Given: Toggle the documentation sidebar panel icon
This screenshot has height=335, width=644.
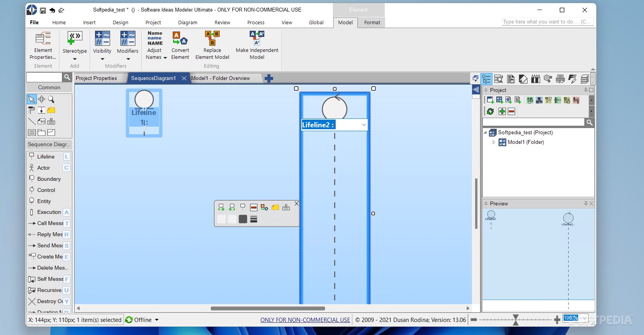Looking at the screenshot, I should pyautogui.click(x=511, y=79).
